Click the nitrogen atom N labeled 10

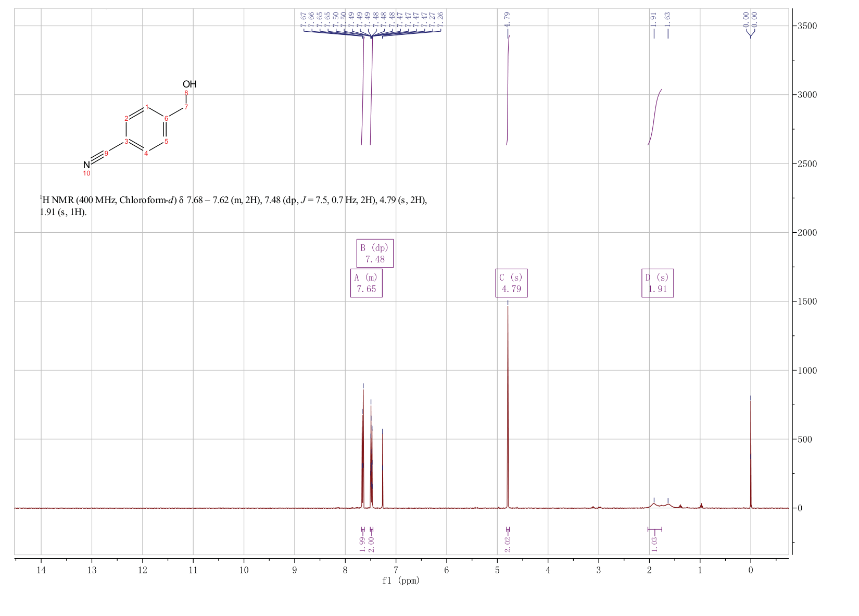(86, 165)
